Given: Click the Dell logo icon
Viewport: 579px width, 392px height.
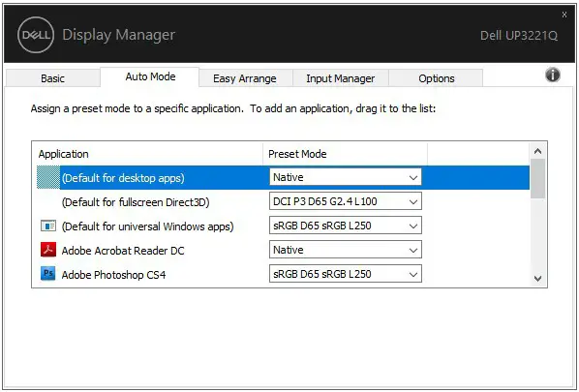Looking at the screenshot, I should pos(36,35).
